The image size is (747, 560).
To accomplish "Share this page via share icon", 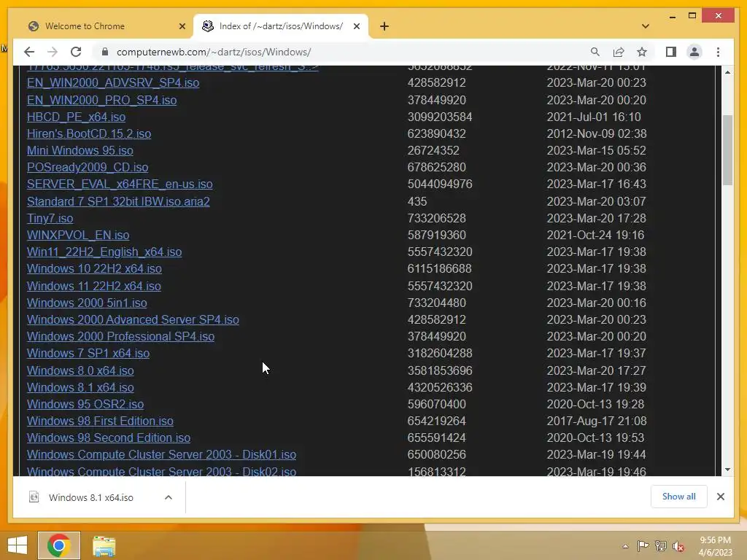I will coord(619,52).
